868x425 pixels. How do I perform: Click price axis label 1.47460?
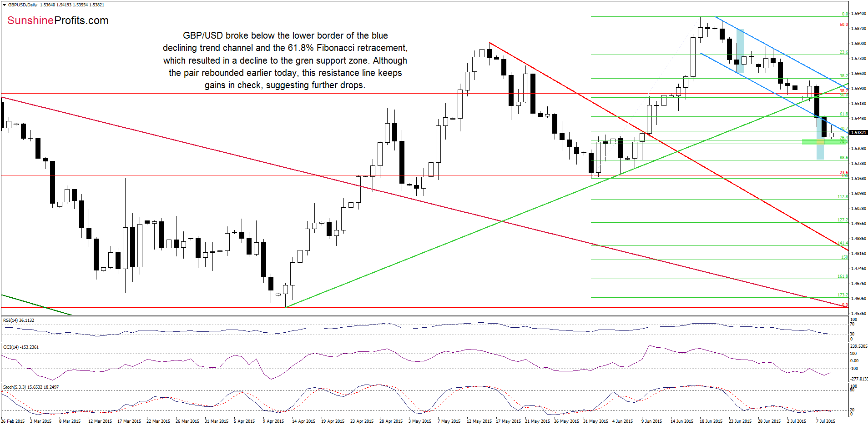858,269
